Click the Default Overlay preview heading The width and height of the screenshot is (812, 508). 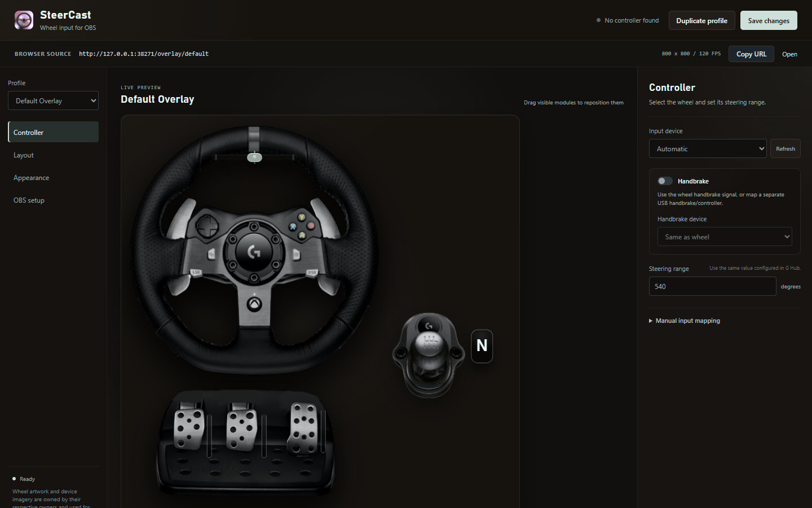click(157, 99)
